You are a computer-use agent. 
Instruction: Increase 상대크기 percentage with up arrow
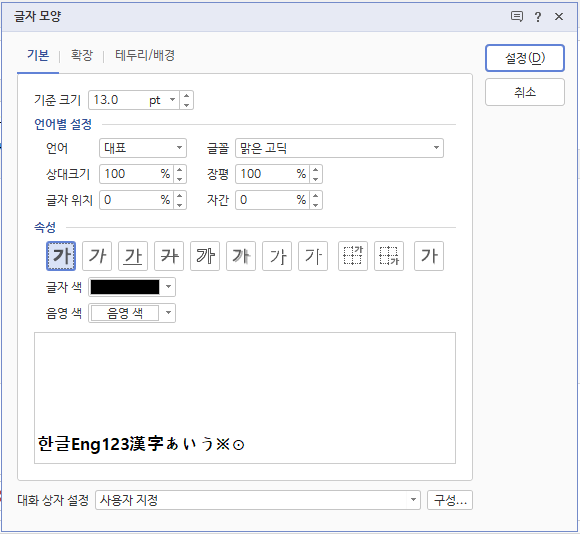[x=179, y=169]
